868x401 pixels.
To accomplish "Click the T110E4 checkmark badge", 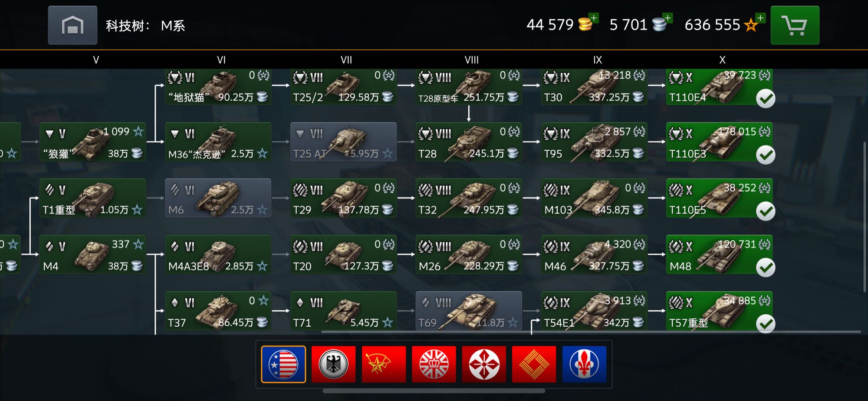I will (x=766, y=99).
